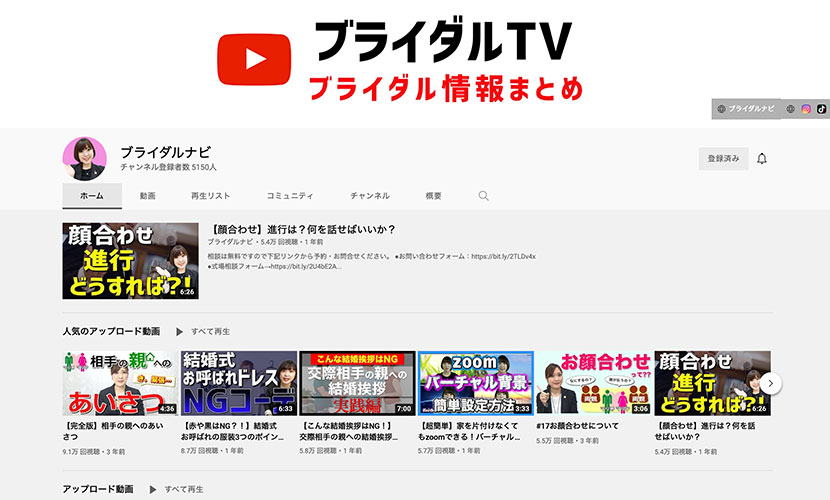Image resolution: width=830 pixels, height=500 pixels.
Task: Open the 概要 tab
Action: (434, 196)
